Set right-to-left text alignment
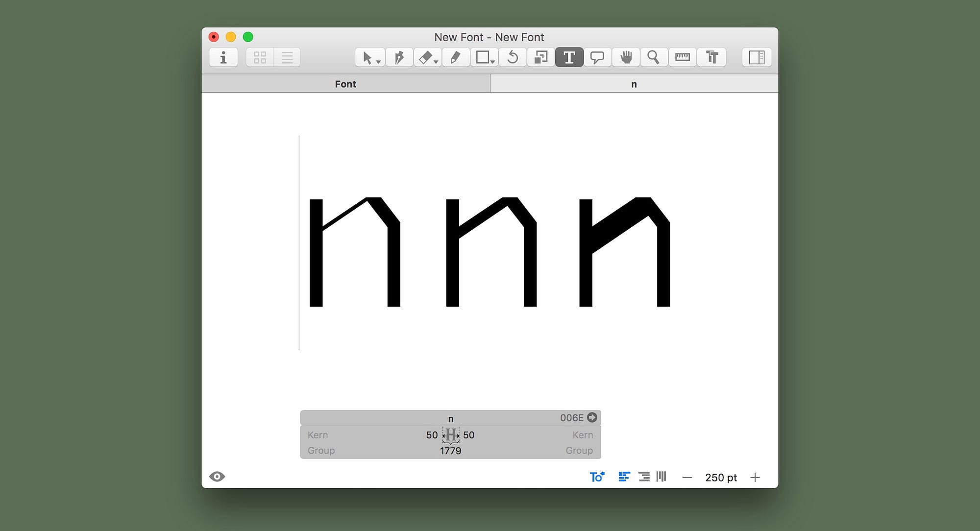This screenshot has width=980, height=531. [644, 477]
